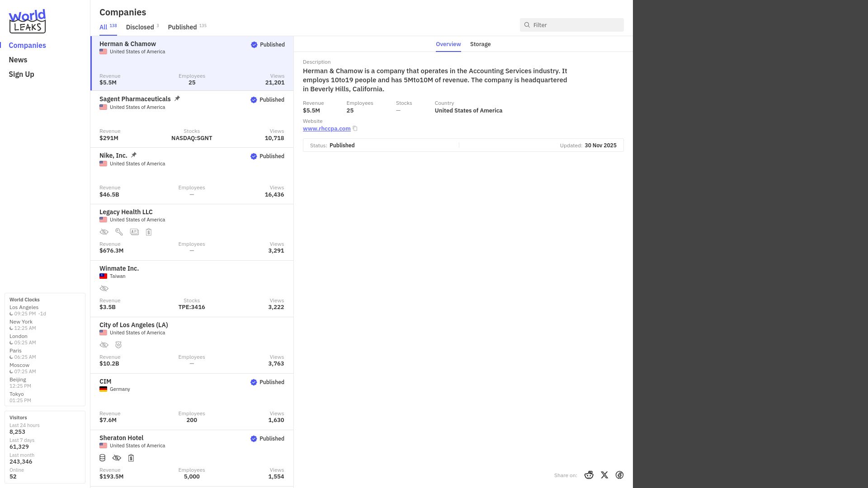Click the pin icon next to Nike, Inc.
Image resolution: width=868 pixels, height=488 pixels.
point(134,155)
